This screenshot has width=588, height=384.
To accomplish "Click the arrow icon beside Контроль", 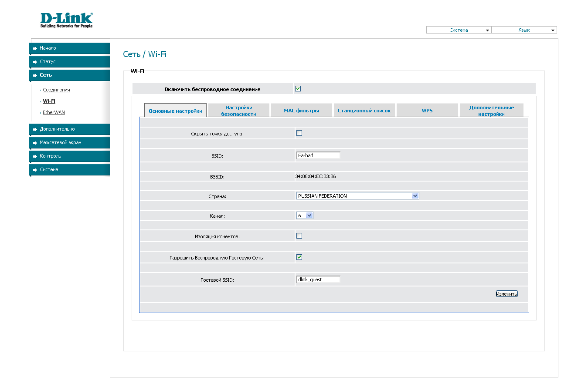I will click(x=35, y=156).
